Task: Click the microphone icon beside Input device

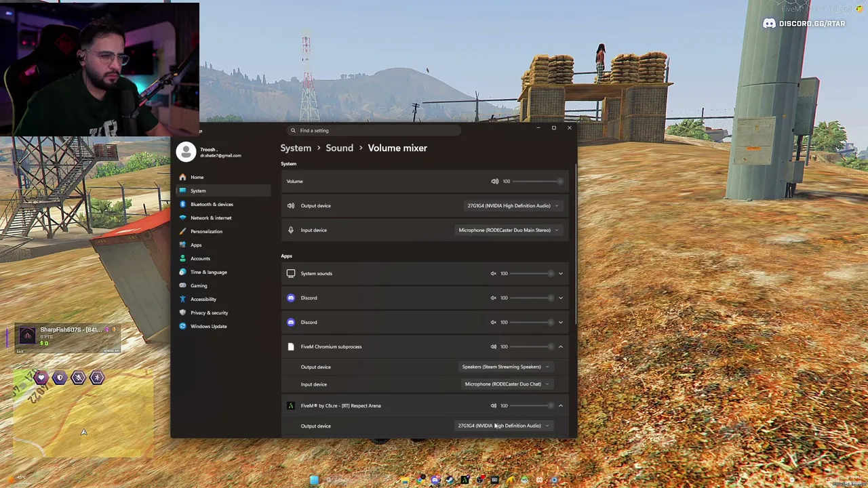Action: pos(291,230)
